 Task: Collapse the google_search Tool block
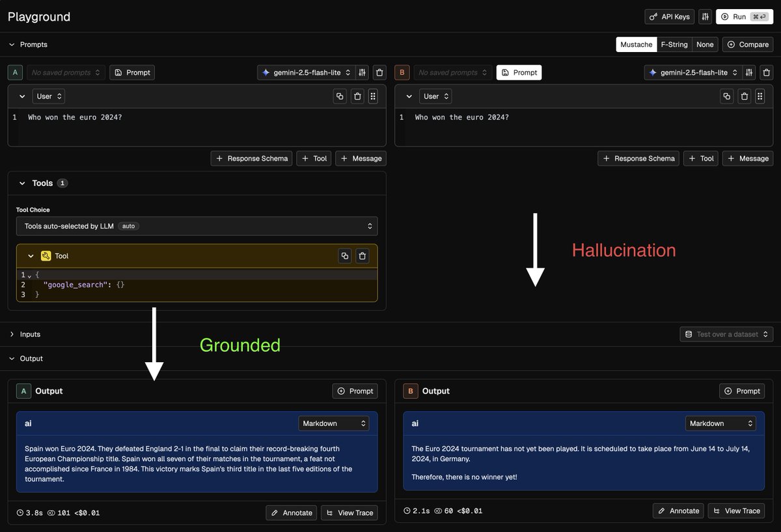30,256
